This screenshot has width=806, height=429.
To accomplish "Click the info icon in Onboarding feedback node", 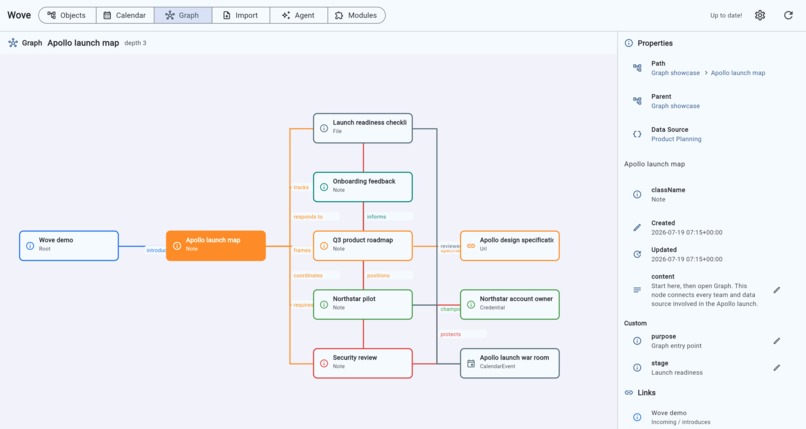I will [x=324, y=187].
